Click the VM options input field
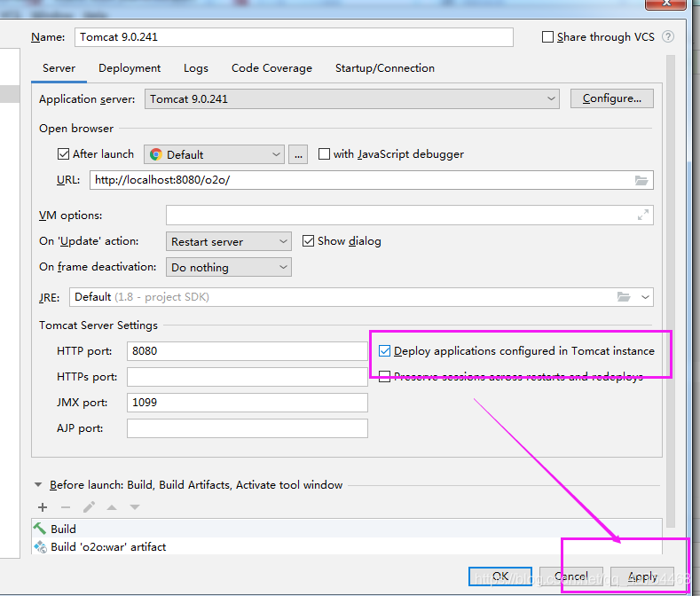 pyautogui.click(x=409, y=216)
